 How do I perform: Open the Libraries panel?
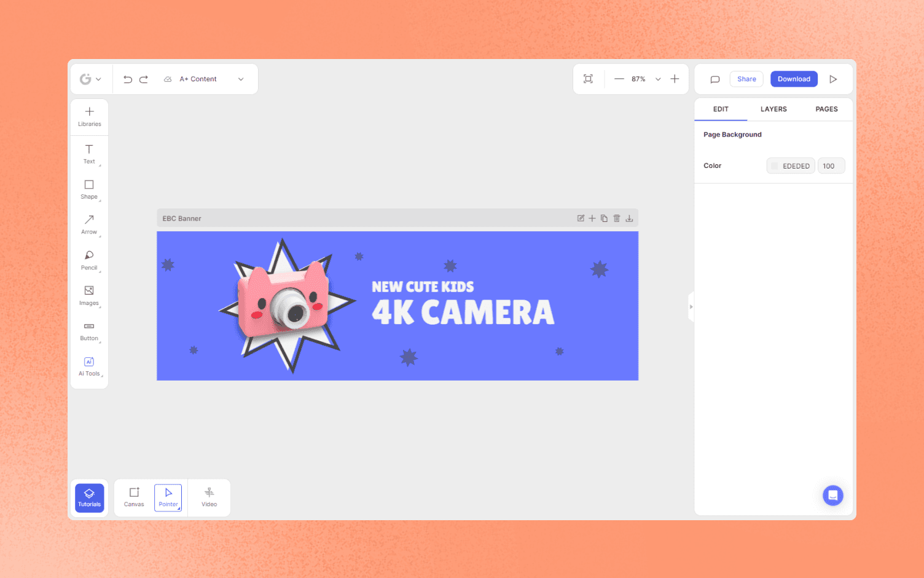click(x=89, y=116)
